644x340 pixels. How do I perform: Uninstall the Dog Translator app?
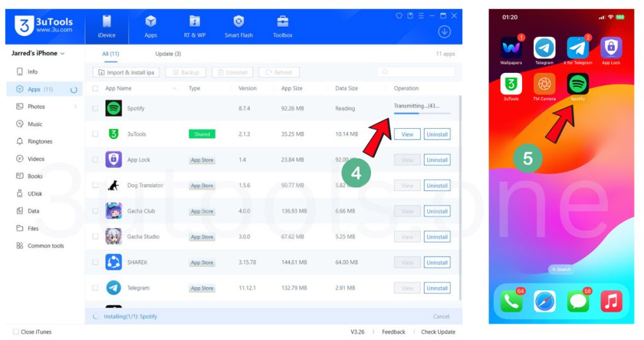point(437,185)
